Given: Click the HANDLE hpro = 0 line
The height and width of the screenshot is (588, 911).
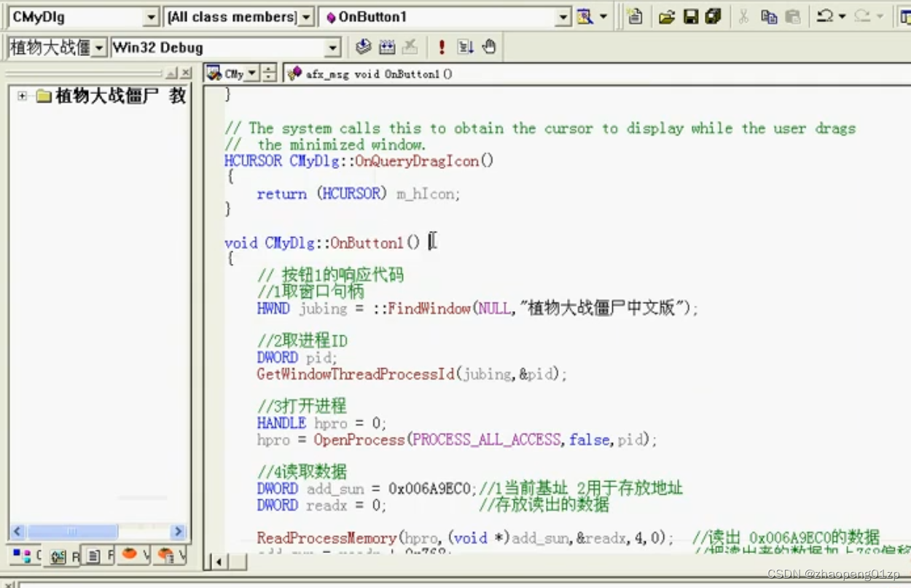Looking at the screenshot, I should 321,423.
